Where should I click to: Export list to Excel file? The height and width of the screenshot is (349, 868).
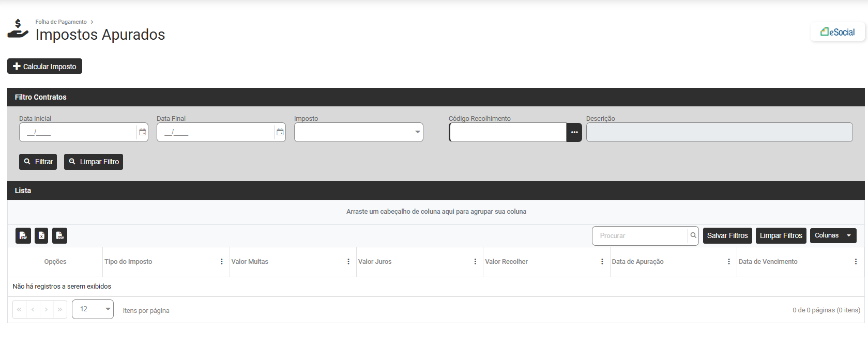point(41,235)
